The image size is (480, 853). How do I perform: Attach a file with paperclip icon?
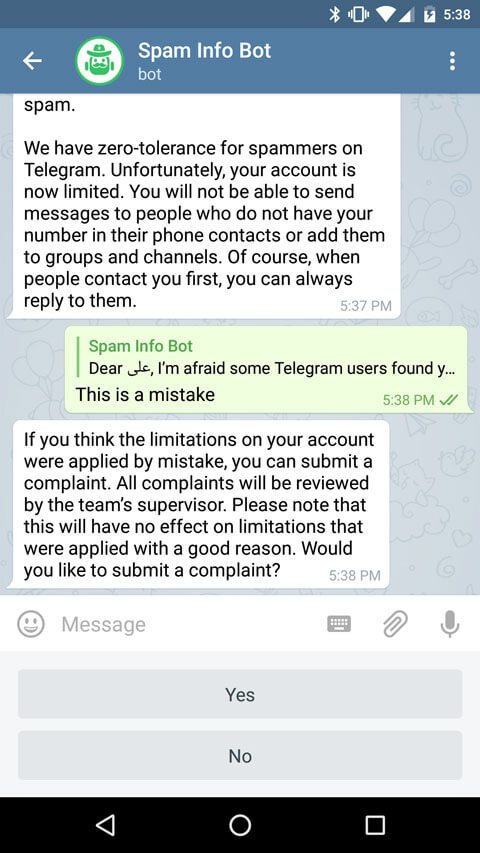[395, 624]
